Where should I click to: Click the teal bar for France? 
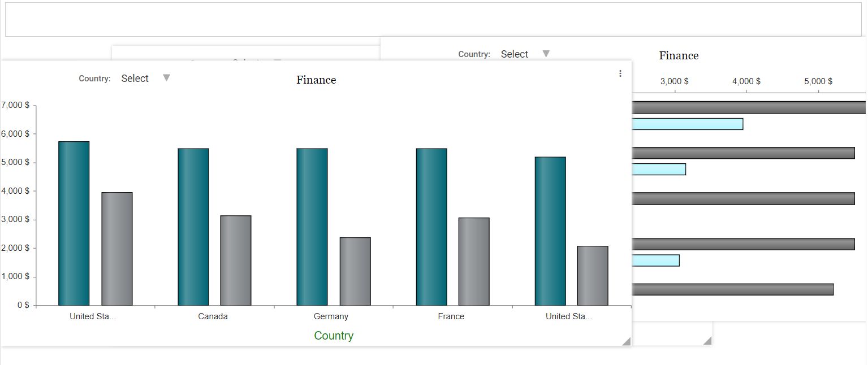(x=431, y=227)
